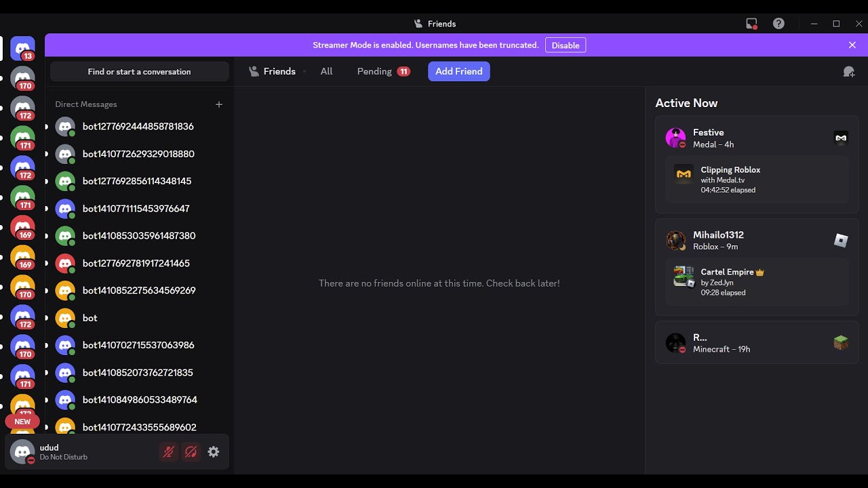Open DM with bot1410702715537063986
Image resolution: width=868 pixels, height=488 pixels.
(x=140, y=345)
